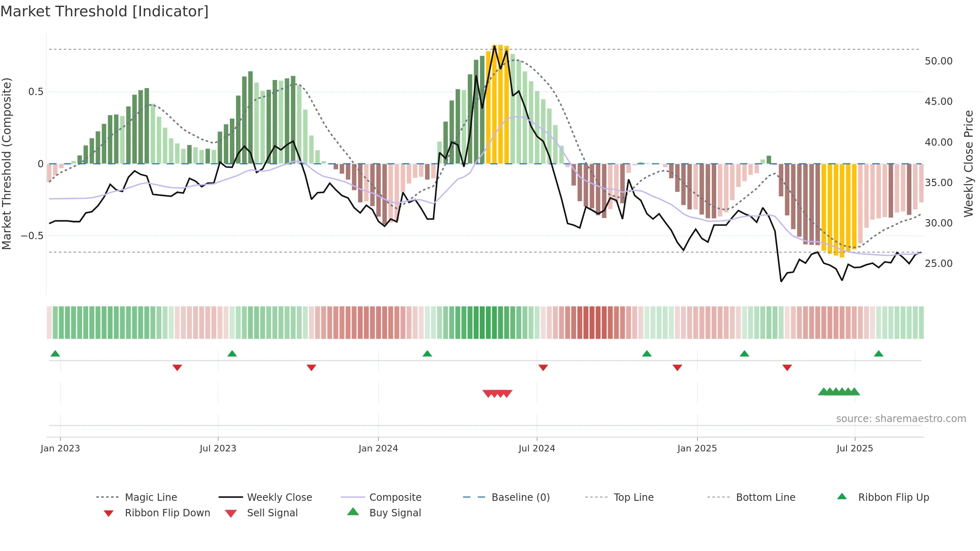Click the Jan 2025 date axis label
Viewport: 980px width, 551px height.
[697, 449]
